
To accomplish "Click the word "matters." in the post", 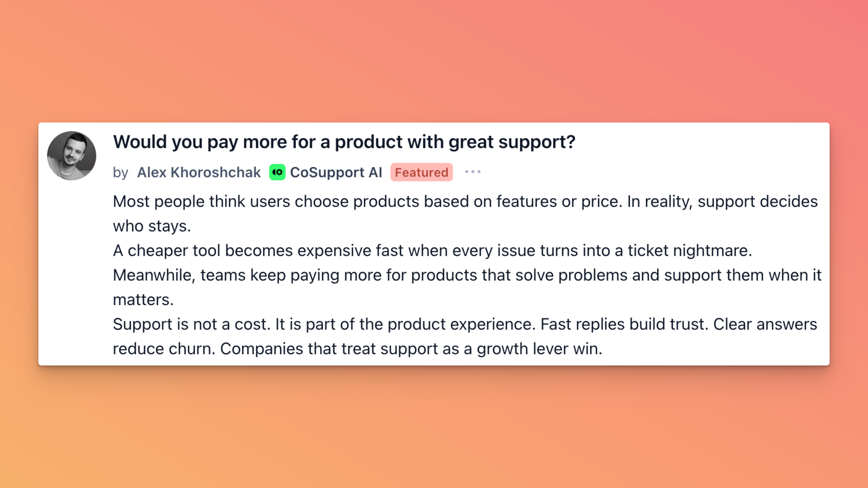I will tap(143, 300).
